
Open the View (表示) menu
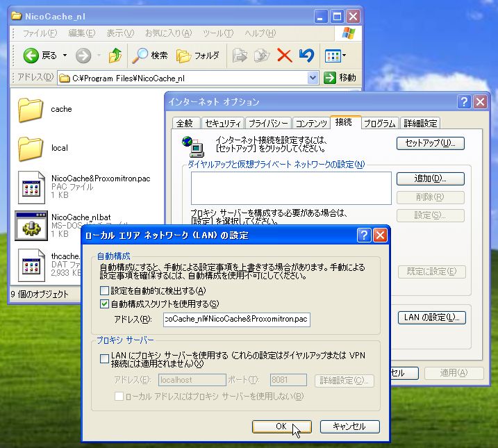point(120,33)
